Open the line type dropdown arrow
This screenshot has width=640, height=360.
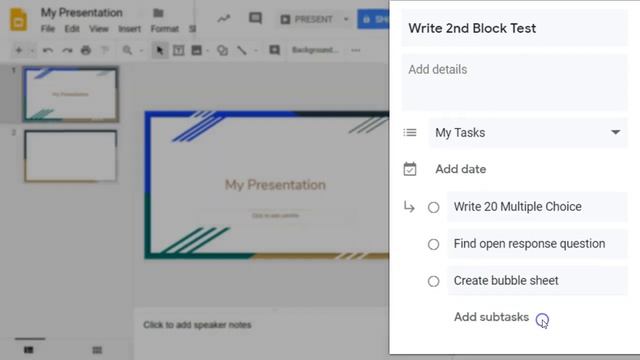click(256, 51)
